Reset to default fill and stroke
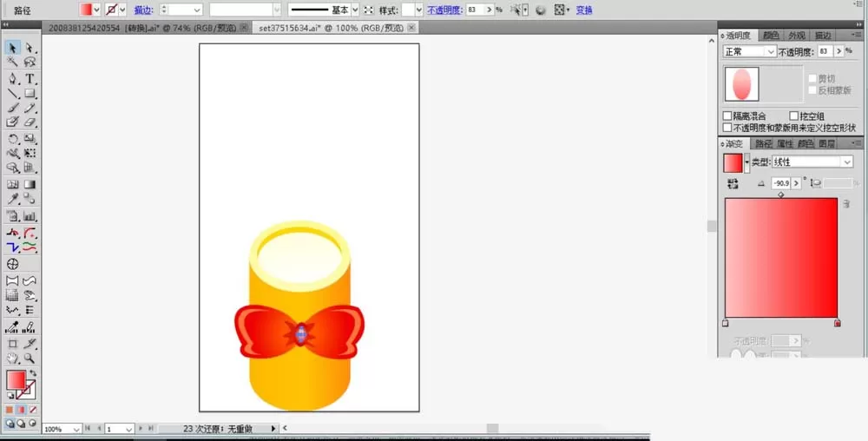The width and height of the screenshot is (868, 441). click(10, 396)
